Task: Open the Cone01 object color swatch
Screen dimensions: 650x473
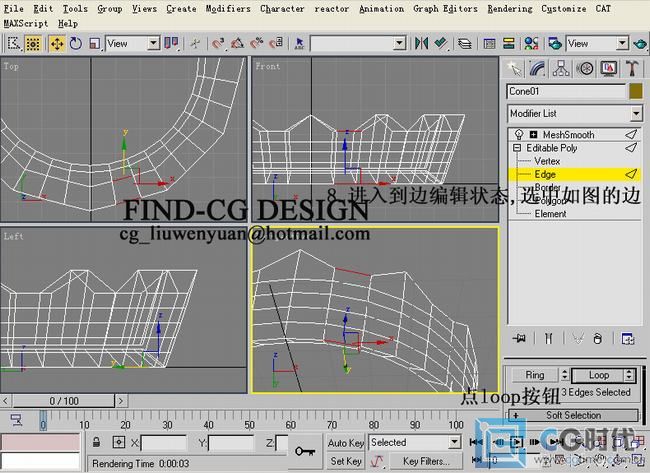Action: pyautogui.click(x=635, y=91)
